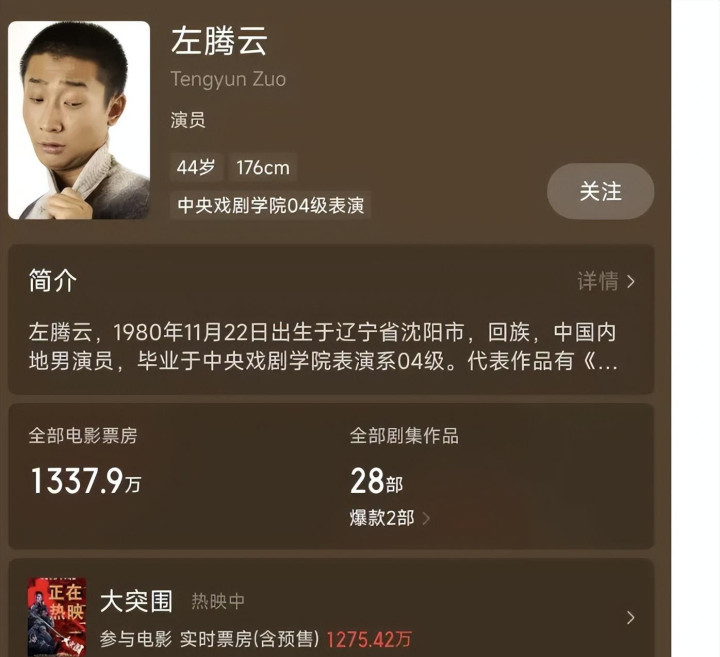Tap 实时票房 1275.42万 figure
Image resolution: width=720 pixels, height=657 pixels.
[369, 639]
